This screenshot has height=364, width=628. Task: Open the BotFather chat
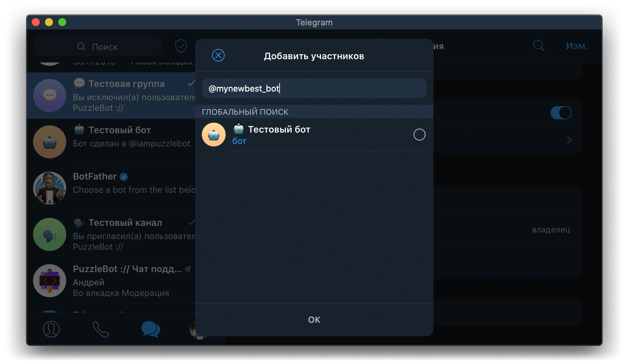pos(111,188)
